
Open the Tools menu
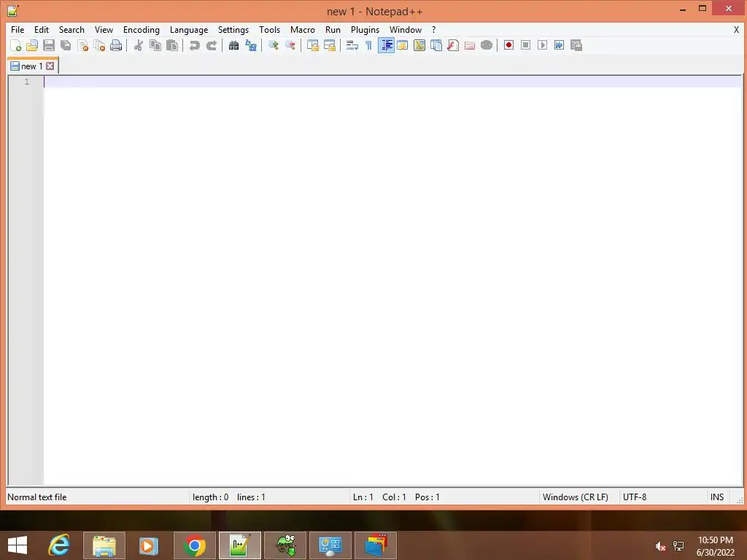coord(270,29)
